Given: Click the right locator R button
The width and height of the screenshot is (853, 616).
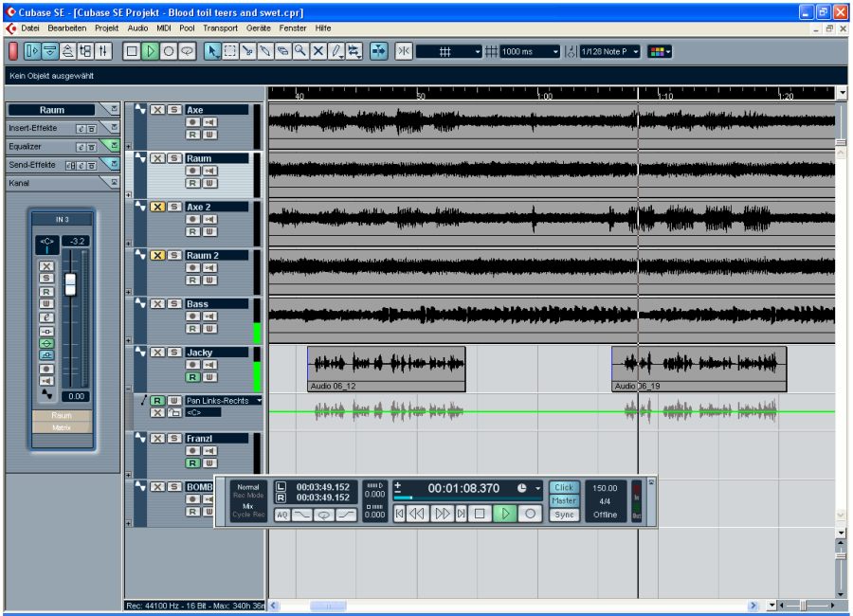Looking at the screenshot, I should click(x=281, y=498).
